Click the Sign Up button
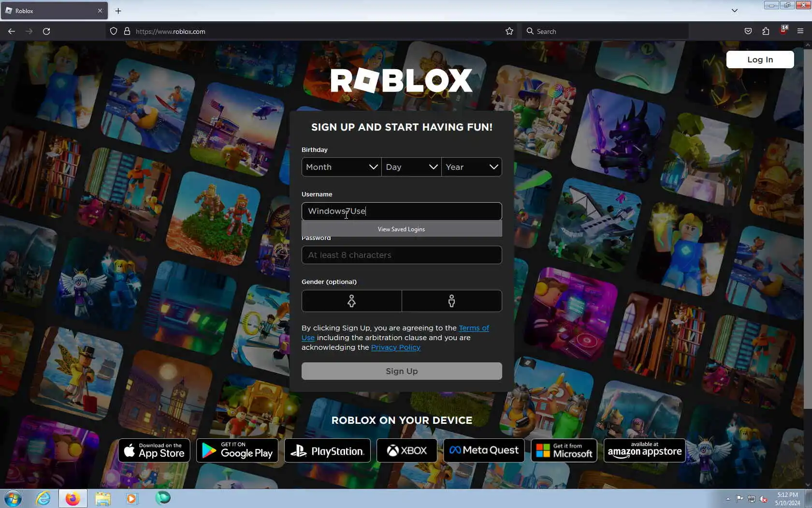This screenshot has height=508, width=812. pyautogui.click(x=402, y=371)
